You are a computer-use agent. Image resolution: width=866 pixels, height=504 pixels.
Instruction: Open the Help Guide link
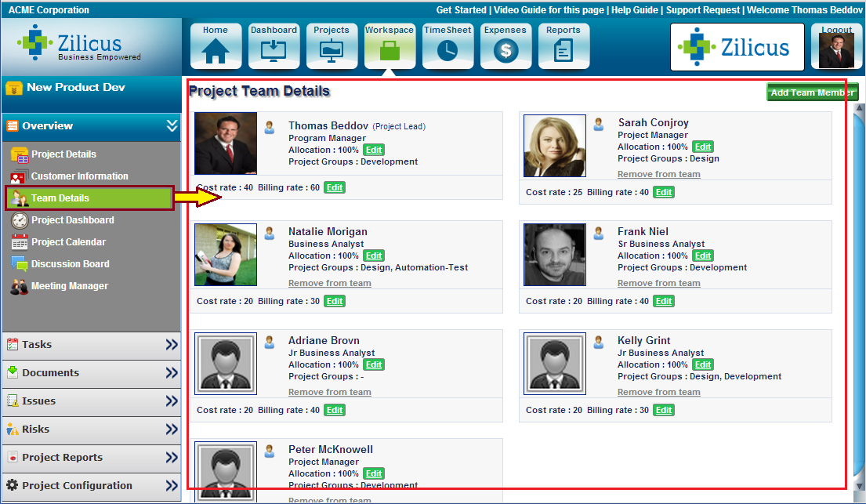coord(633,10)
